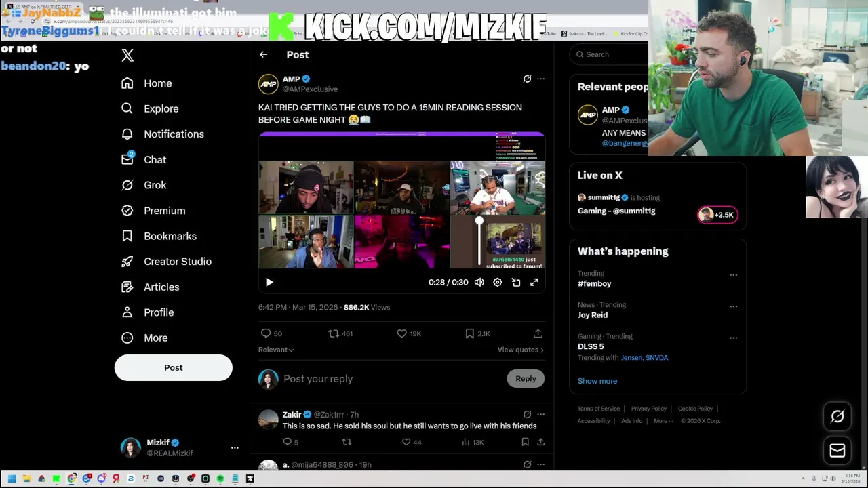Open Articles in sidebar
Viewport: 868px width, 488px height.
(x=150, y=287)
